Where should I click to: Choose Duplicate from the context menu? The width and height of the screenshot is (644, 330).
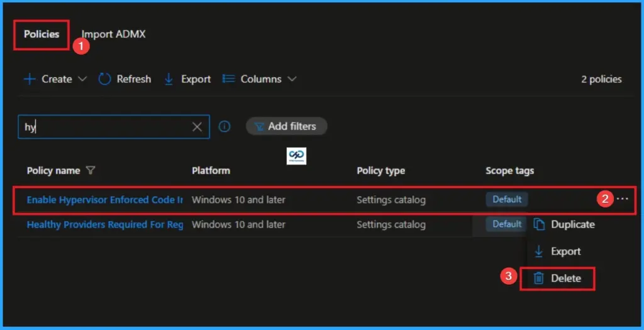coord(564,224)
